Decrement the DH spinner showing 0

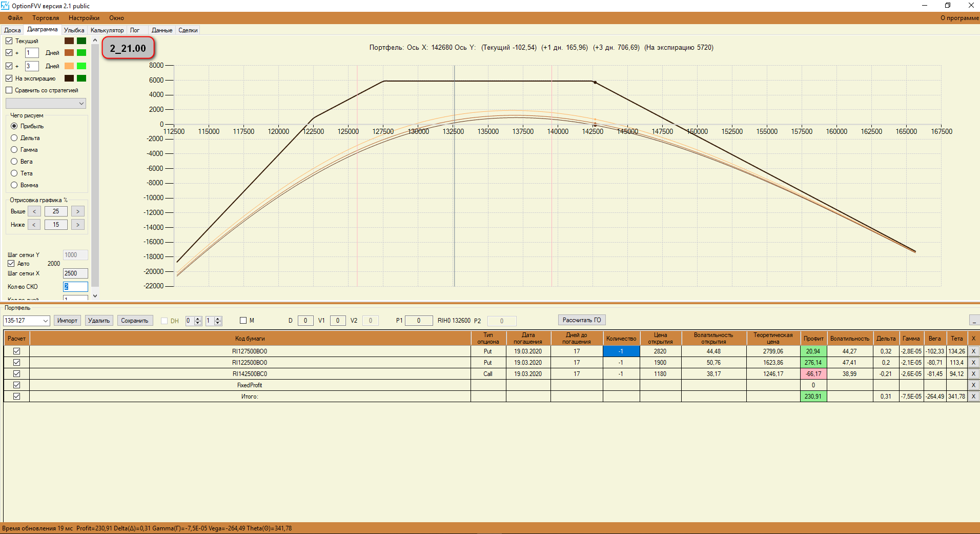click(198, 323)
